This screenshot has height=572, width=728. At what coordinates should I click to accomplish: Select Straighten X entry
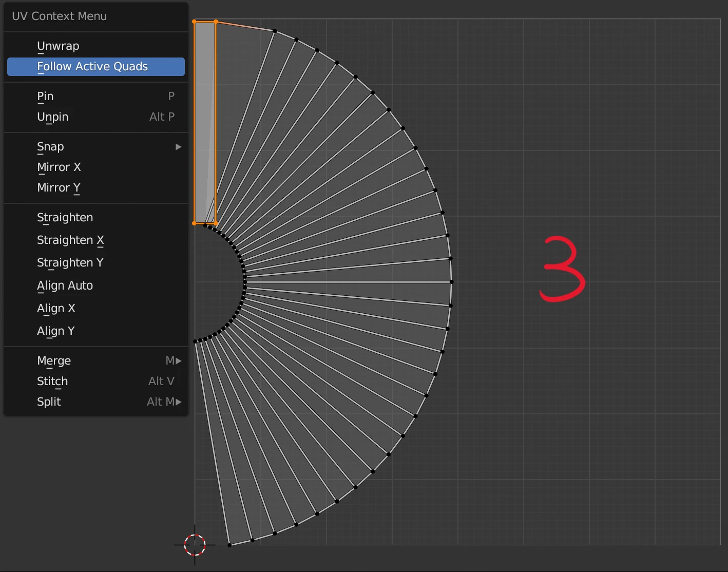click(70, 240)
